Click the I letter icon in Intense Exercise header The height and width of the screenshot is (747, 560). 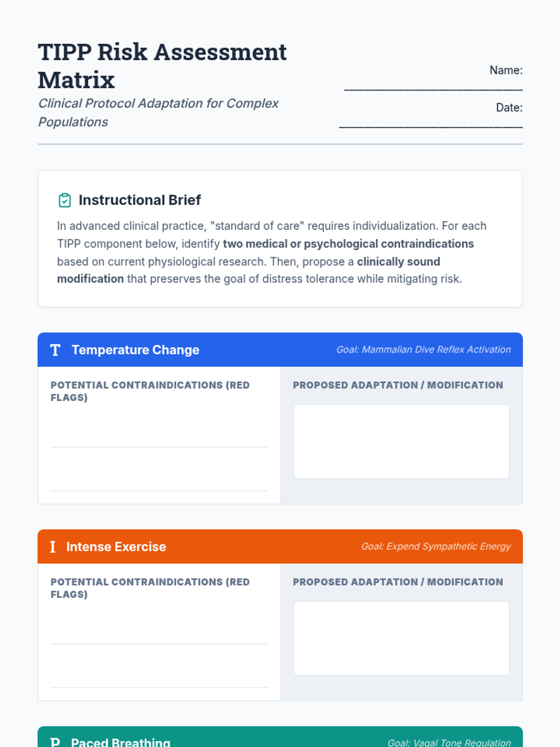(53, 547)
